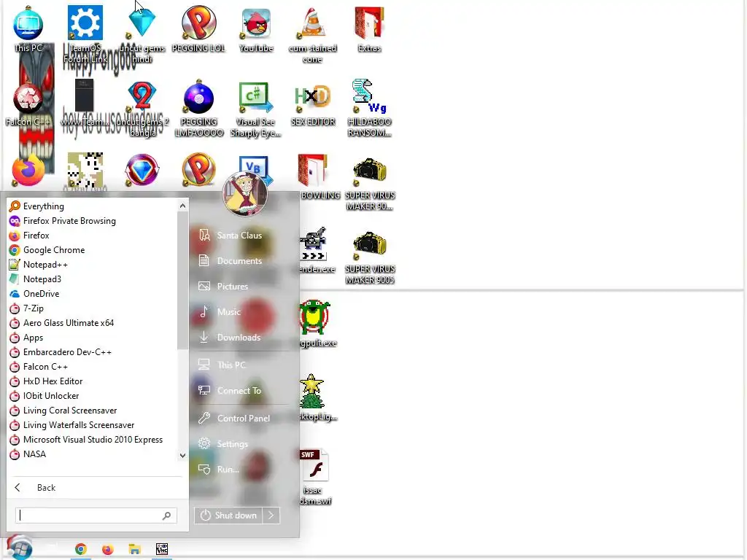Open Falcon C++ desktop icon
The width and height of the screenshot is (747, 560).
tap(28, 102)
